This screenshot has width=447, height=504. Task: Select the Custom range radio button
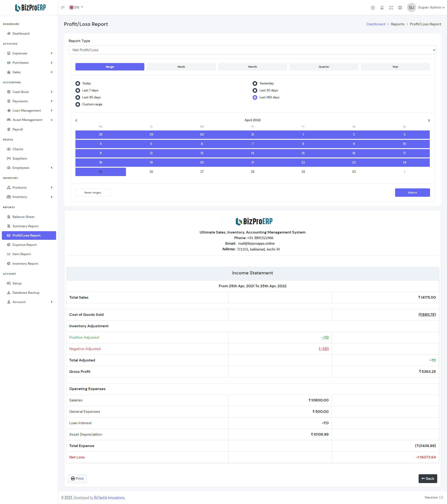tap(78, 104)
